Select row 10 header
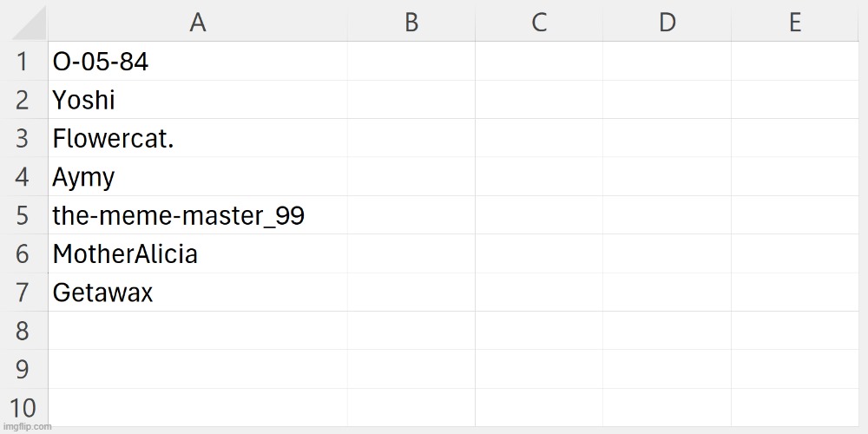 pyautogui.click(x=23, y=407)
